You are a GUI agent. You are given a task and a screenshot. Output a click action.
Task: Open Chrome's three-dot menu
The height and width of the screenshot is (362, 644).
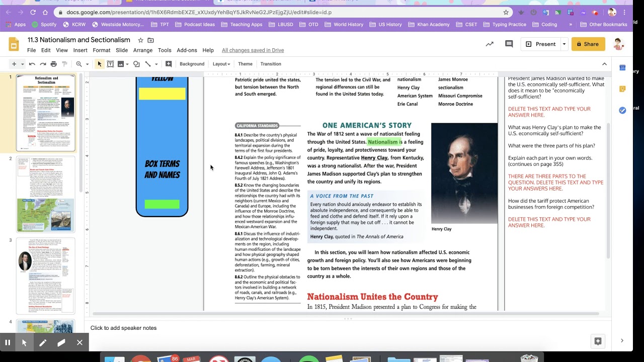coord(626,12)
